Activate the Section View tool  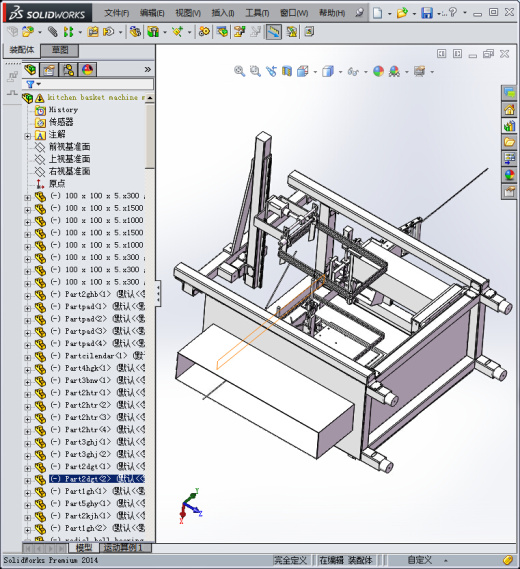pos(287,71)
